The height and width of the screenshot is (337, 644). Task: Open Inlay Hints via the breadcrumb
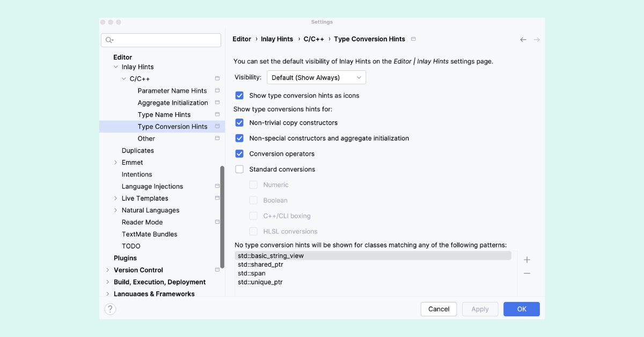276,39
